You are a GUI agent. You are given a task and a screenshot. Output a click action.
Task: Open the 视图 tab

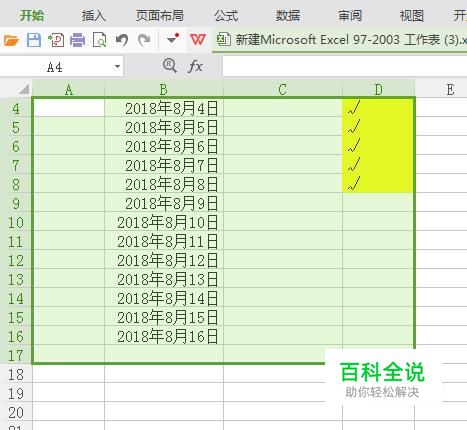tap(412, 15)
